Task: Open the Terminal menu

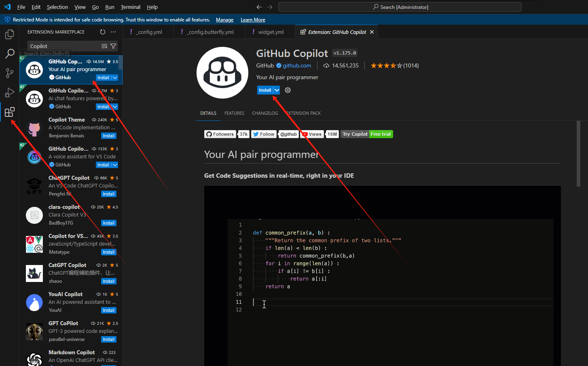Action: (x=131, y=7)
